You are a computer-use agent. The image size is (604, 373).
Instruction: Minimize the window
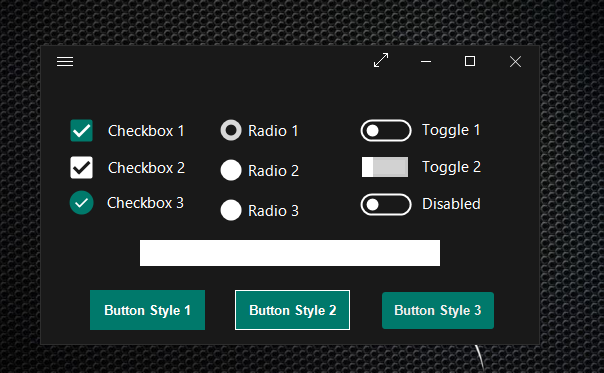(x=426, y=61)
